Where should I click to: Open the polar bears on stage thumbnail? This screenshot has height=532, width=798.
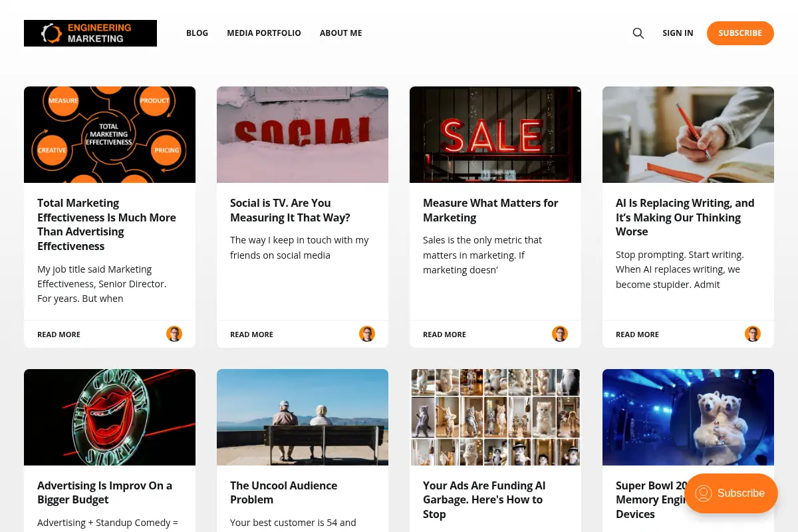pos(688,417)
